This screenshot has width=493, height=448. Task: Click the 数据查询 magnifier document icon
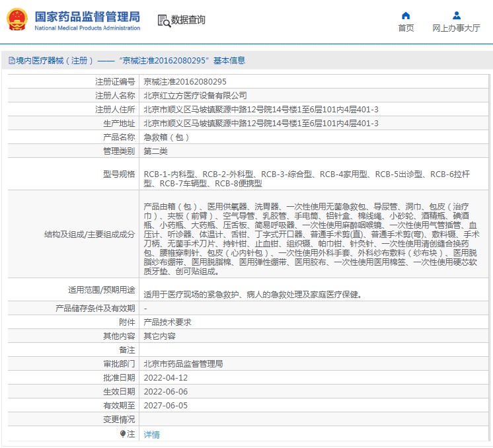tap(163, 20)
